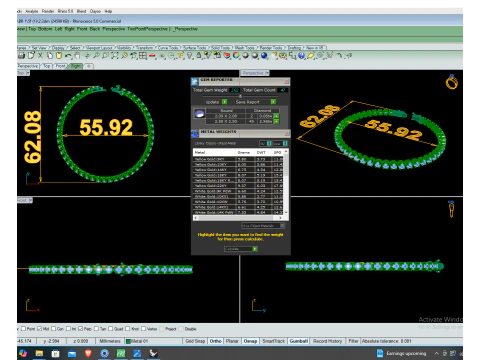
Task: Open the Render menu
Action: pyautogui.click(x=48, y=11)
